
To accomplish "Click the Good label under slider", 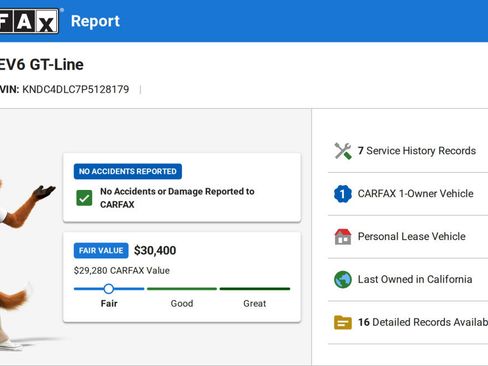I will point(182,304).
